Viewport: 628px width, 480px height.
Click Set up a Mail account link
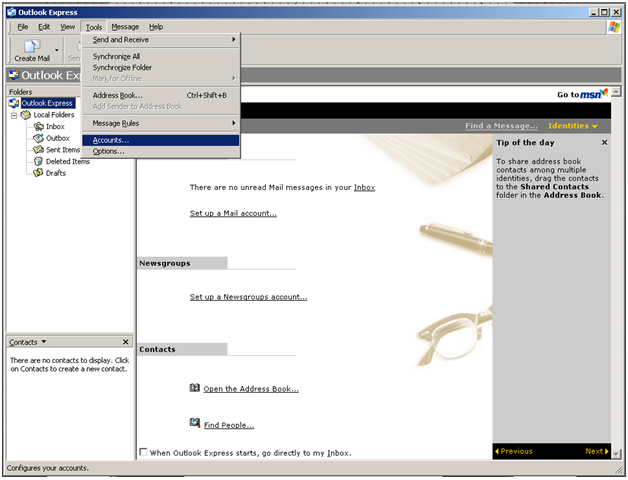tap(233, 213)
